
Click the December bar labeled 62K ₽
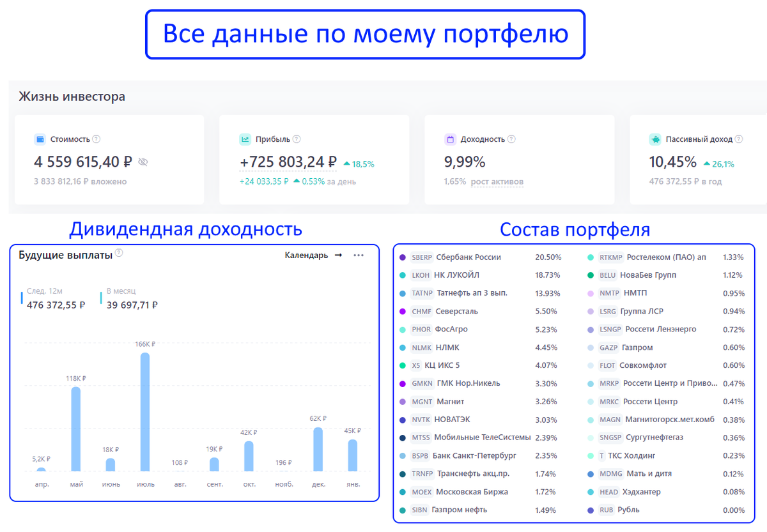pos(318,450)
